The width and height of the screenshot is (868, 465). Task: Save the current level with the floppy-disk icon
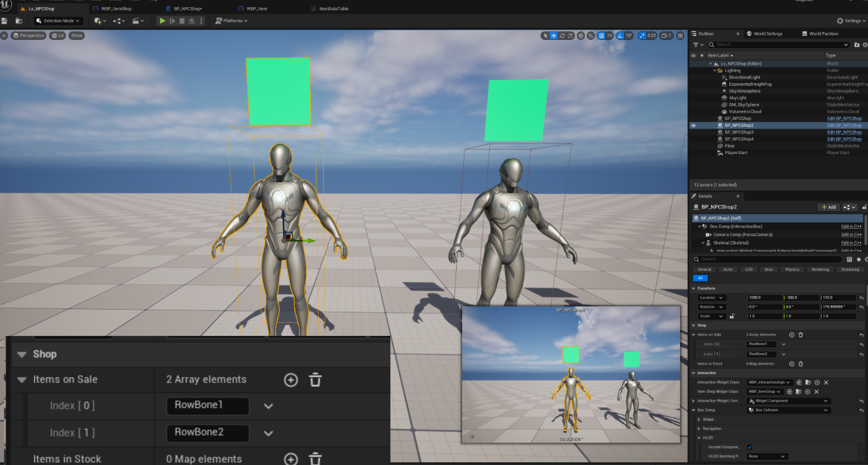(x=4, y=21)
